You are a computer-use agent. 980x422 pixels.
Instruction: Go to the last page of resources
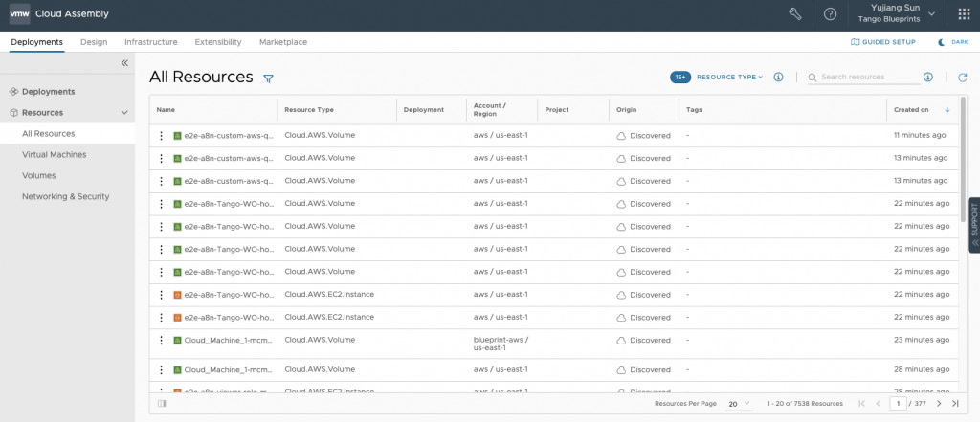(x=955, y=404)
